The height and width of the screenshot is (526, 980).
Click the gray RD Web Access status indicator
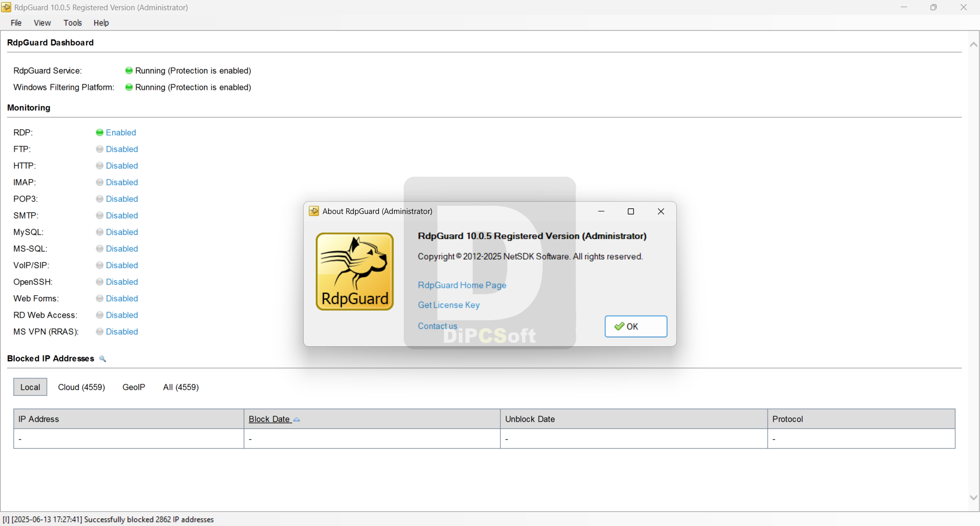point(100,315)
